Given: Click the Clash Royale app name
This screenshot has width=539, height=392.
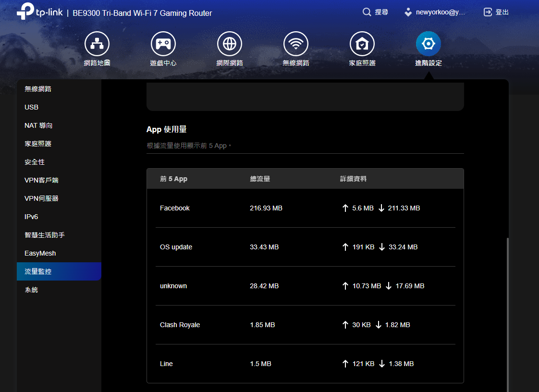Looking at the screenshot, I should tap(180, 325).
